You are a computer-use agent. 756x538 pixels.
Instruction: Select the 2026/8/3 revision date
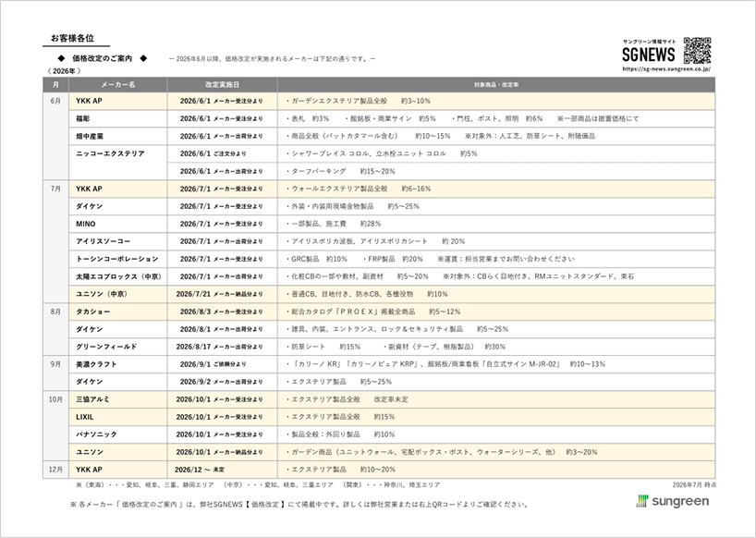tap(221, 312)
